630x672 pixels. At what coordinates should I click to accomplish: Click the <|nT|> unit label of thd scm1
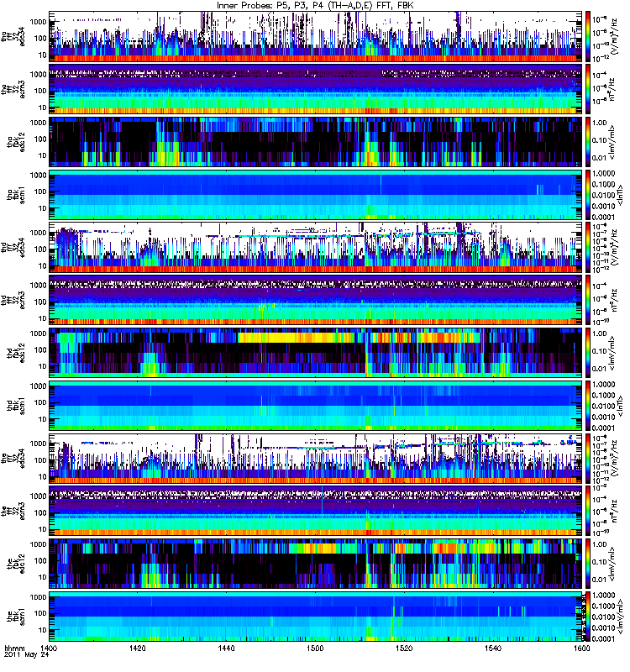tap(619, 406)
